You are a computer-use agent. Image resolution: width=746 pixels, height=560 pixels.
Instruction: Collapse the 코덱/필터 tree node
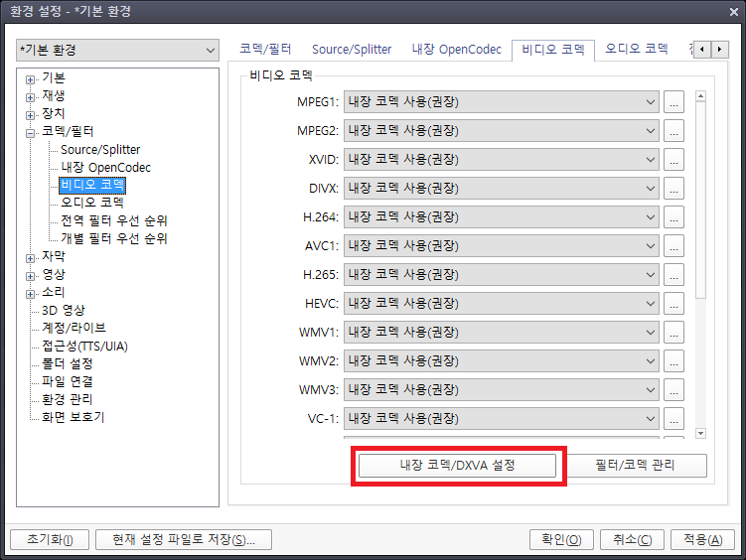click(31, 133)
